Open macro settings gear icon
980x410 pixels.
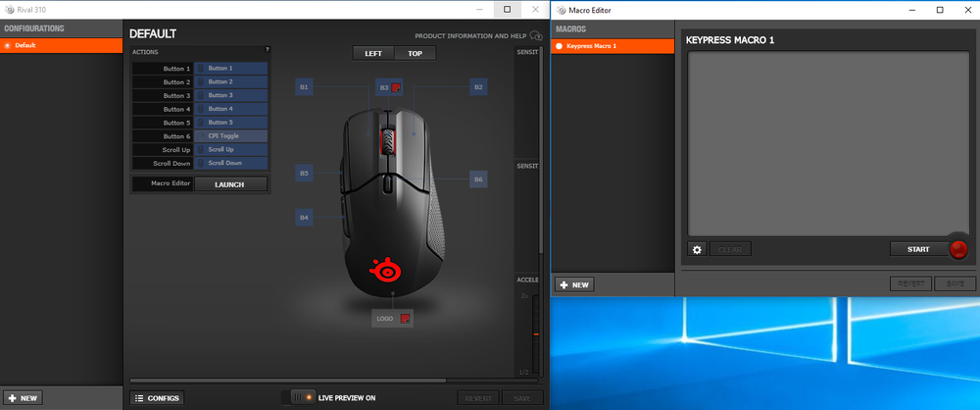[698, 249]
